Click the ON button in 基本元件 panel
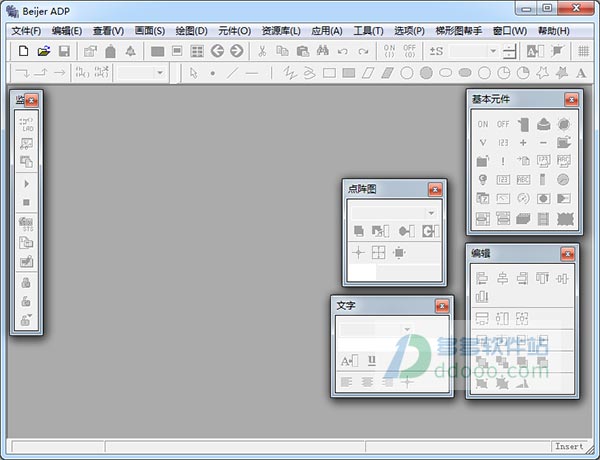 (483, 124)
